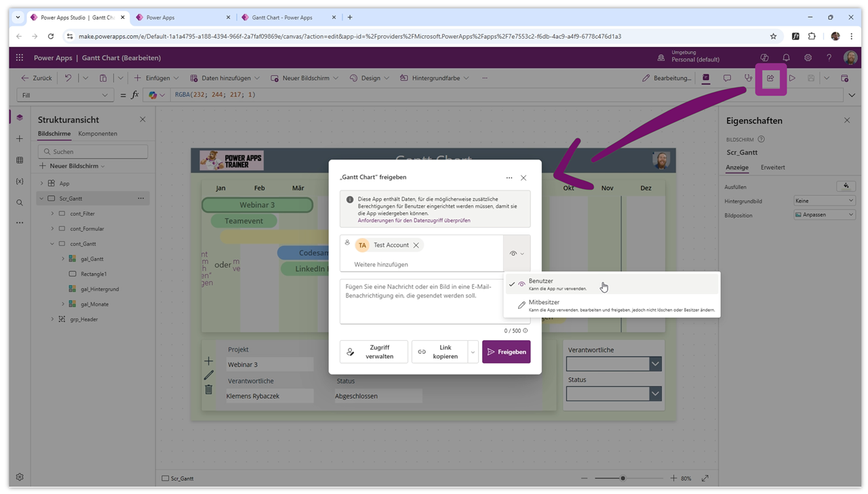The width and height of the screenshot is (868, 494).
Task: Open the Power Apps app launcher waffle
Action: 20,58
